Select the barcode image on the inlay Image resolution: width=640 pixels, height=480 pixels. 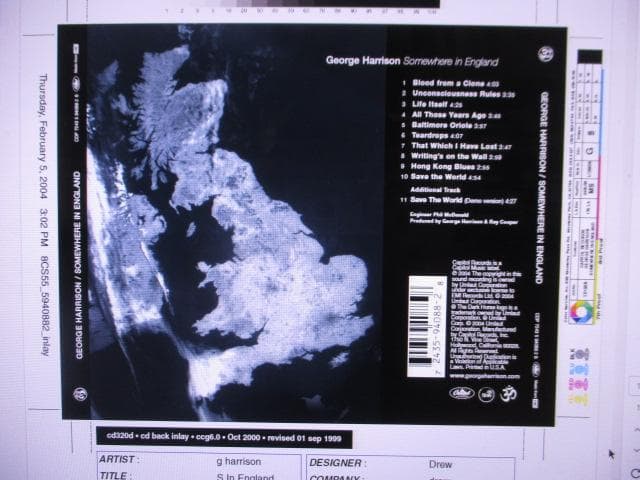(427, 326)
